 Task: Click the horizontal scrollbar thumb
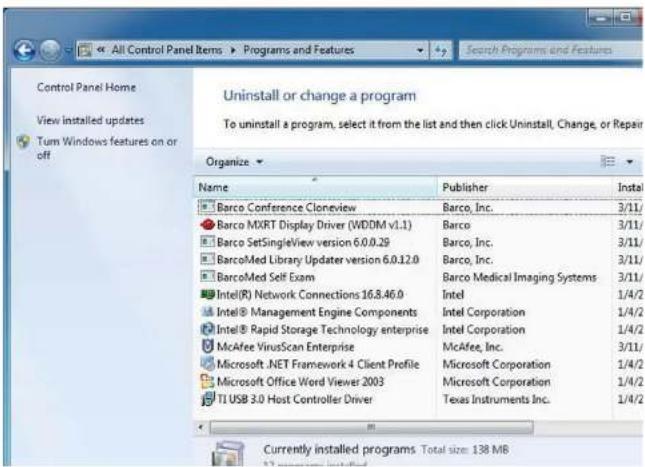point(371,428)
